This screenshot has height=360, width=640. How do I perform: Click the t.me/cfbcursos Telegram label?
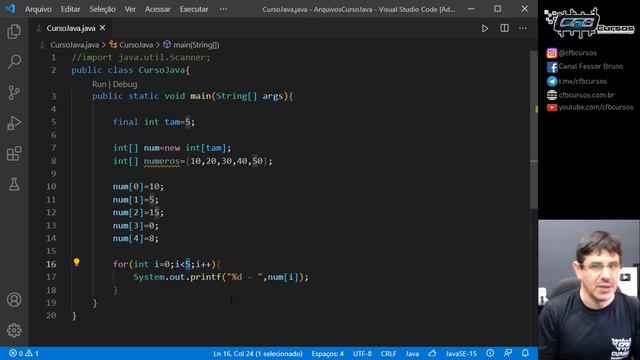coord(583,81)
